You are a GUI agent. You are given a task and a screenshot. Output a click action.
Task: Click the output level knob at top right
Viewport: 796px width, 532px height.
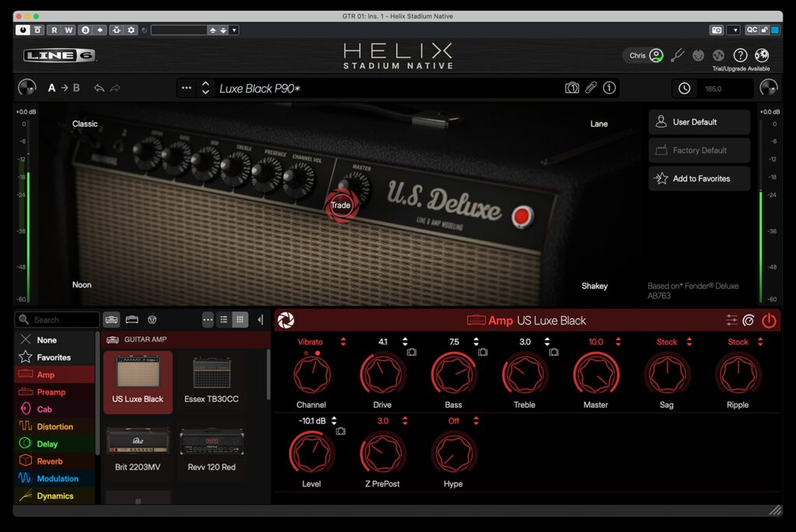769,88
